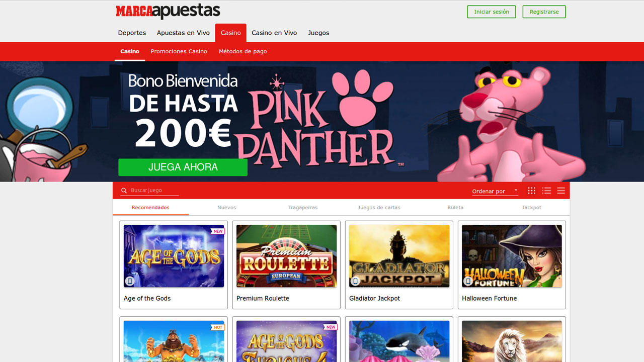Select the Jackpot category tab
The image size is (644, 362).
[x=531, y=207]
